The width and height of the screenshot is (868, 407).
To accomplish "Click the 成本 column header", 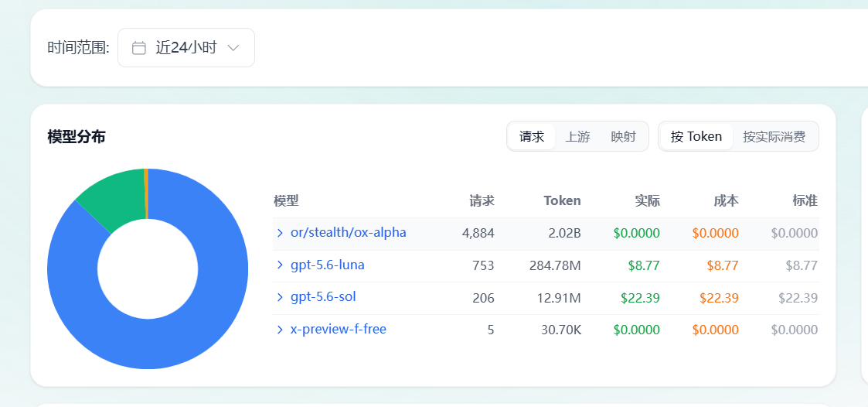I will click(726, 200).
